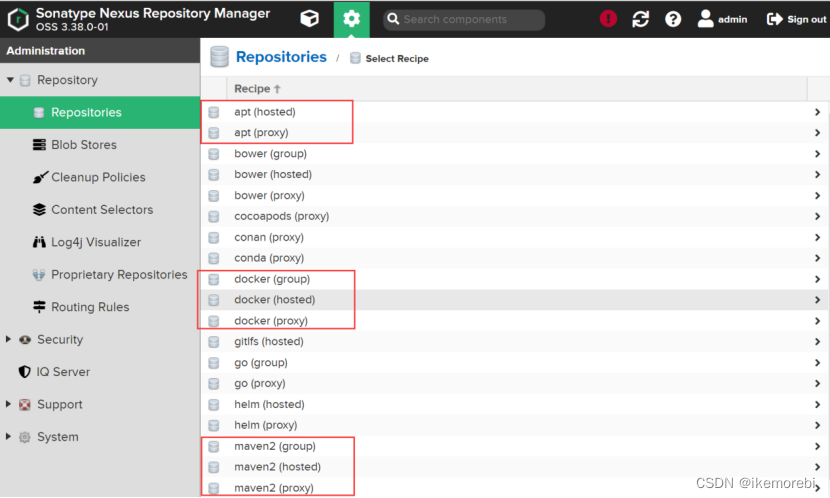The height and width of the screenshot is (498, 830).
Task: Expand the Support tree node
Action: [x=8, y=404]
